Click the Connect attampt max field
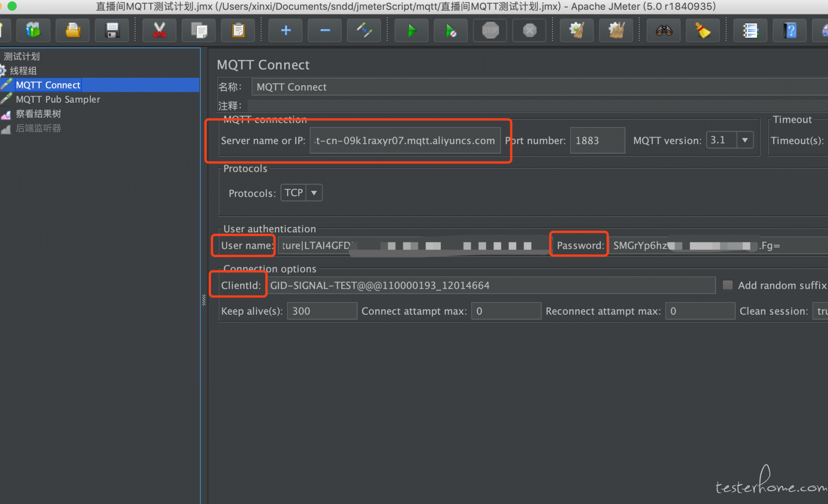828x504 pixels. click(x=506, y=311)
